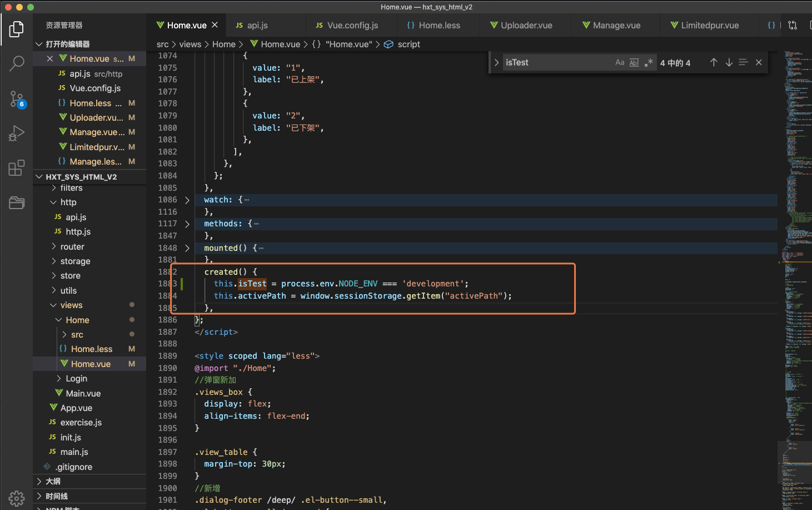812x510 pixels.
Task: Click the src breadcrumb segment
Action: click(x=162, y=44)
